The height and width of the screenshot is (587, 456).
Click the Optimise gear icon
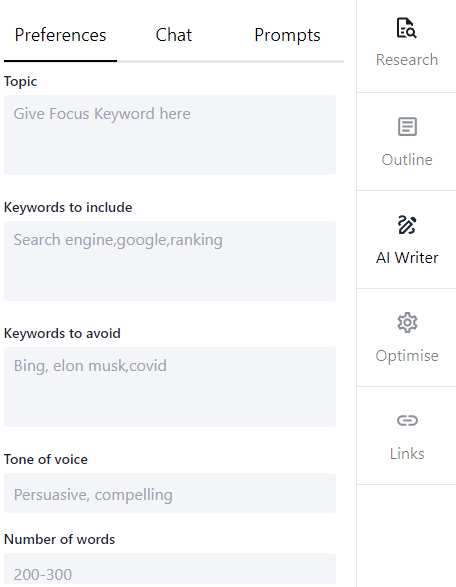[407, 322]
